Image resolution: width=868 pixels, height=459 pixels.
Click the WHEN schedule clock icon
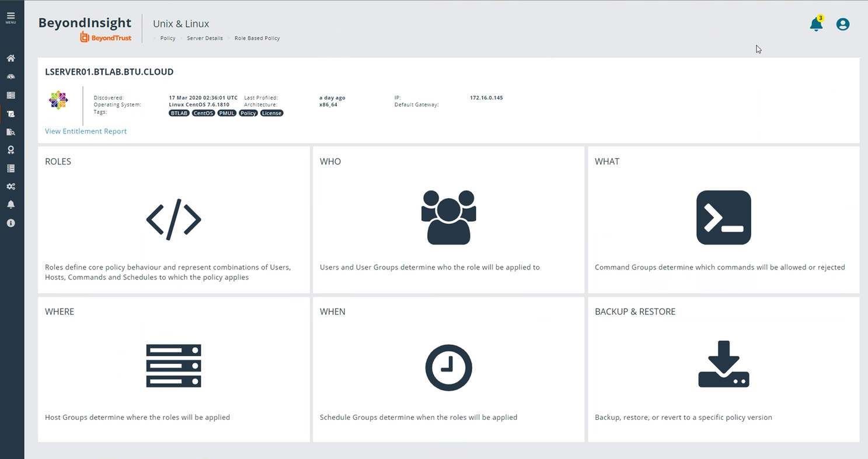pos(448,368)
